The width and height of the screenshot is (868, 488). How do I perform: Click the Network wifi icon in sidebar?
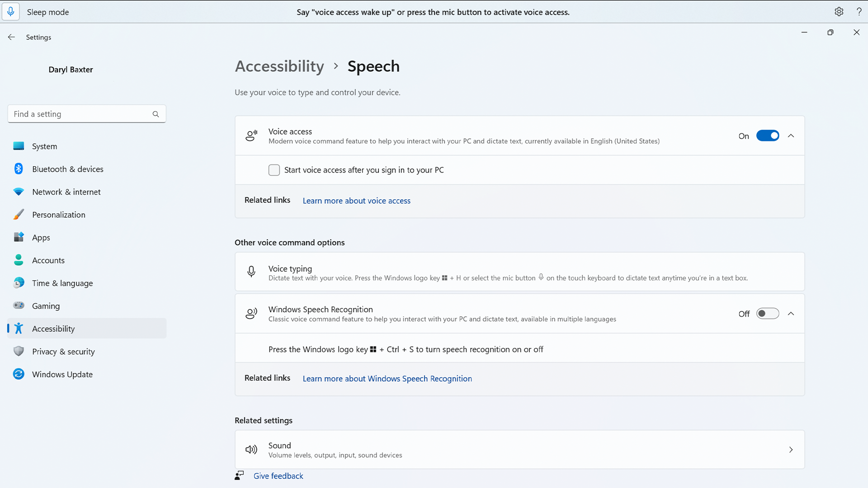click(x=19, y=192)
